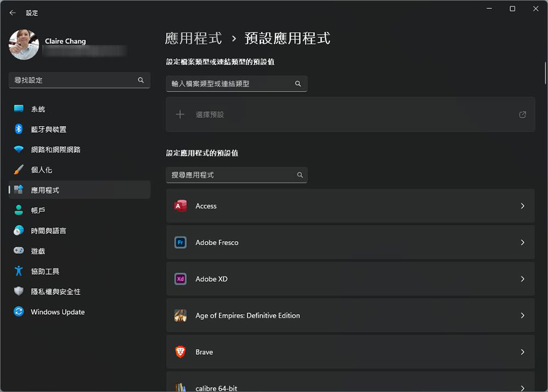Click the Adobe XD app icon
The image size is (548, 392).
pyautogui.click(x=180, y=279)
